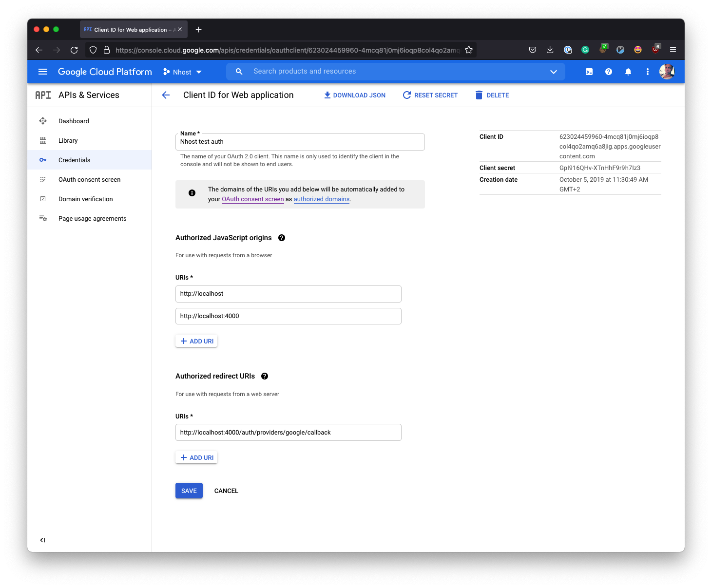Click the API icon beside APIs & Services
The image size is (712, 588).
coord(43,95)
